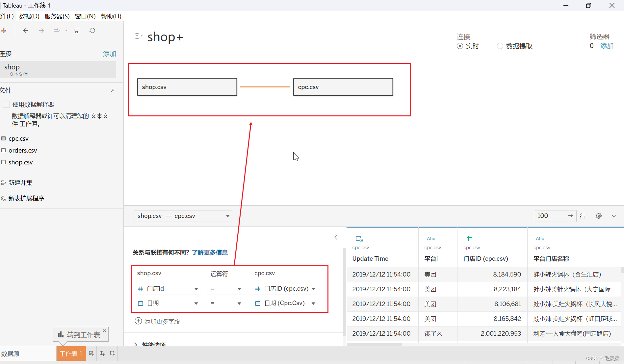Screen dimensions: 624x364
Task: Open the shop.csv — cpc.csv relationship dropdown
Action: tap(183, 216)
